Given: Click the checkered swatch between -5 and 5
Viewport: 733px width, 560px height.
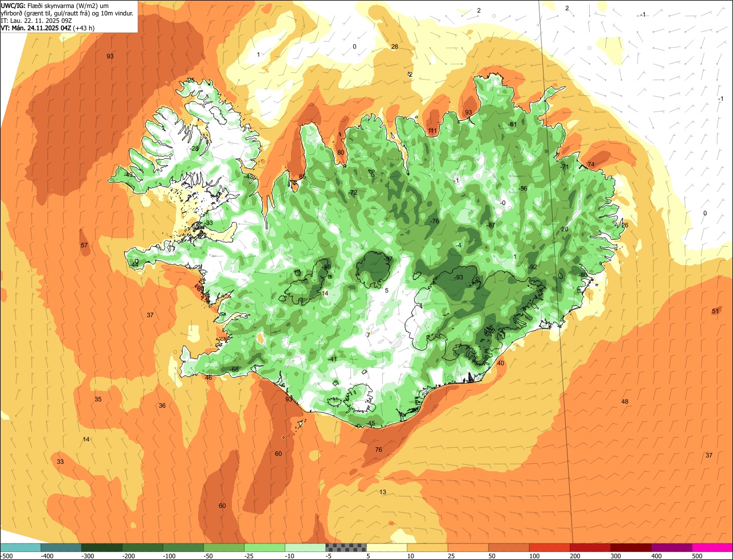Looking at the screenshot, I should (x=346, y=548).
